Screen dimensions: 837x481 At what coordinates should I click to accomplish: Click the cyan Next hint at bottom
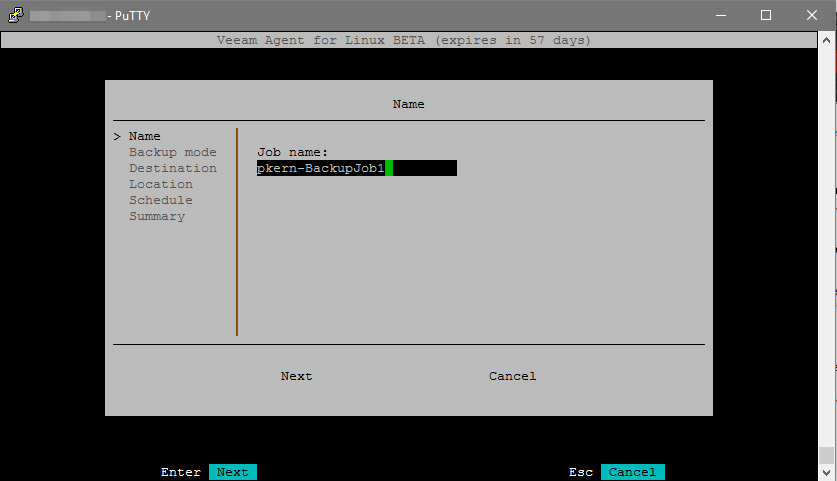click(x=233, y=472)
